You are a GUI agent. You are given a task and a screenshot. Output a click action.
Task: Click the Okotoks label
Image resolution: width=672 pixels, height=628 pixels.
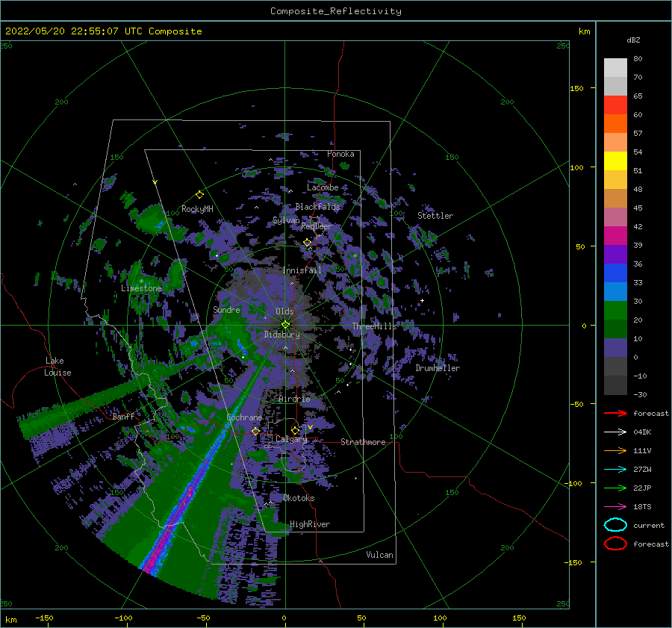click(x=299, y=498)
